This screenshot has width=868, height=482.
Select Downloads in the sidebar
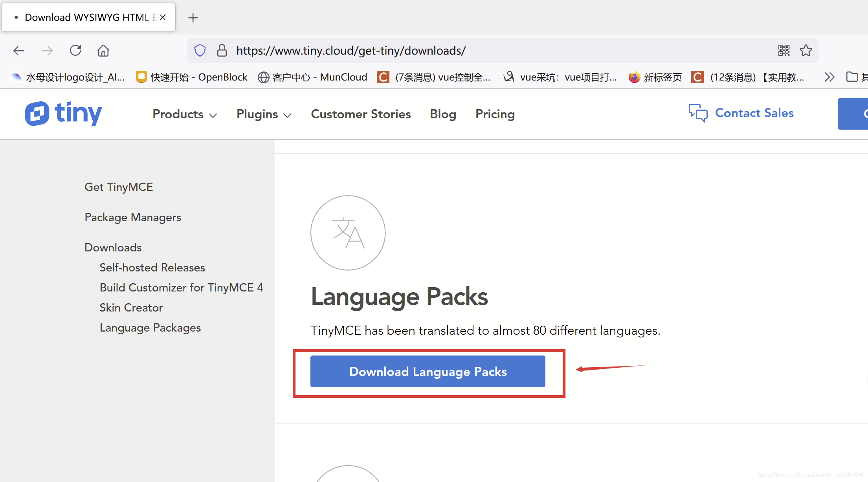[x=113, y=247]
